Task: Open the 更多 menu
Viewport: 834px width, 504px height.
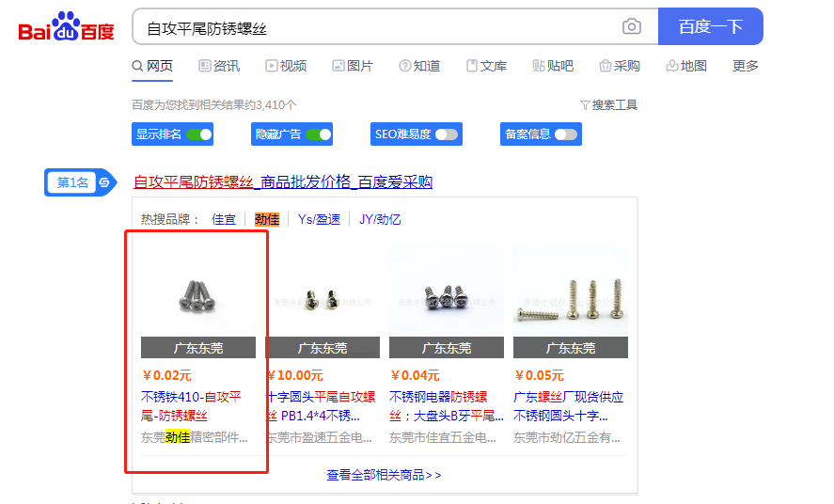Action: 746,66
